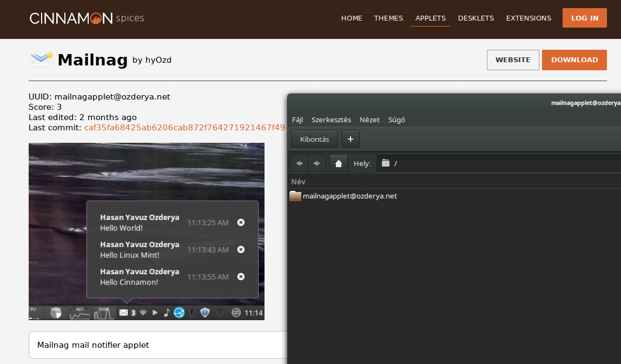Click the Név column header

(298, 182)
